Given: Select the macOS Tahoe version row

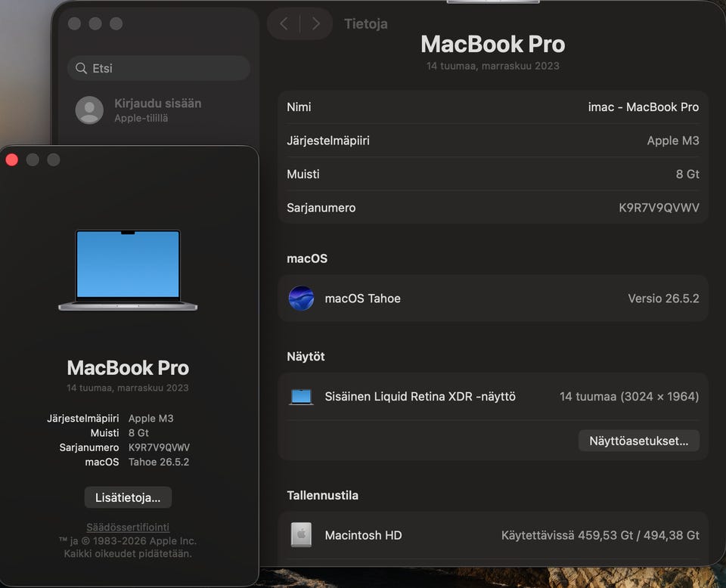Looking at the screenshot, I should point(492,298).
